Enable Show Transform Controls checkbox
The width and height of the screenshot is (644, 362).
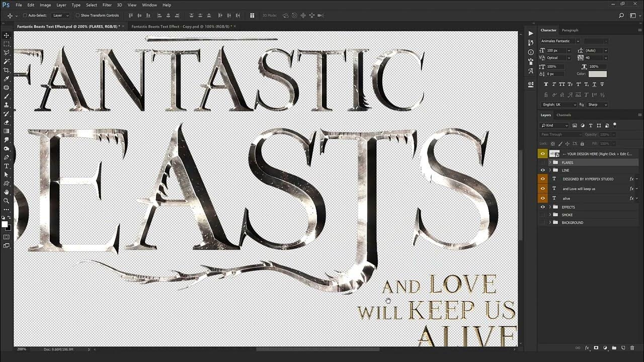[x=77, y=16]
